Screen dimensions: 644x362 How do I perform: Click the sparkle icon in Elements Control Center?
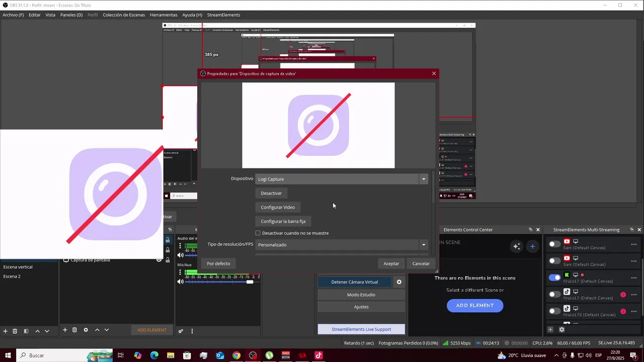pos(516,246)
